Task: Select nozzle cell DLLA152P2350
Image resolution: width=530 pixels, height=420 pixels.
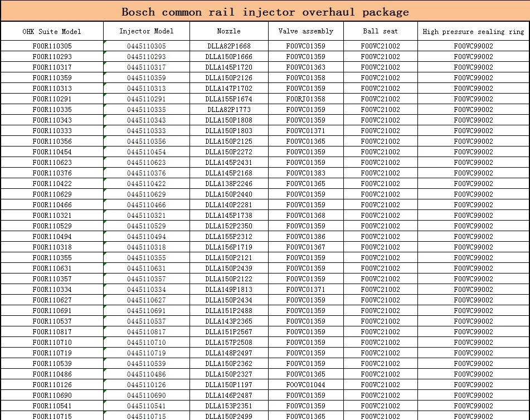Action: pyautogui.click(x=229, y=226)
